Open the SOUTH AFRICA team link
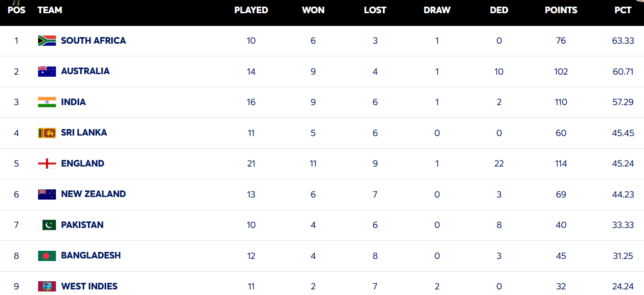The width and height of the screenshot is (644, 295). 93,41
